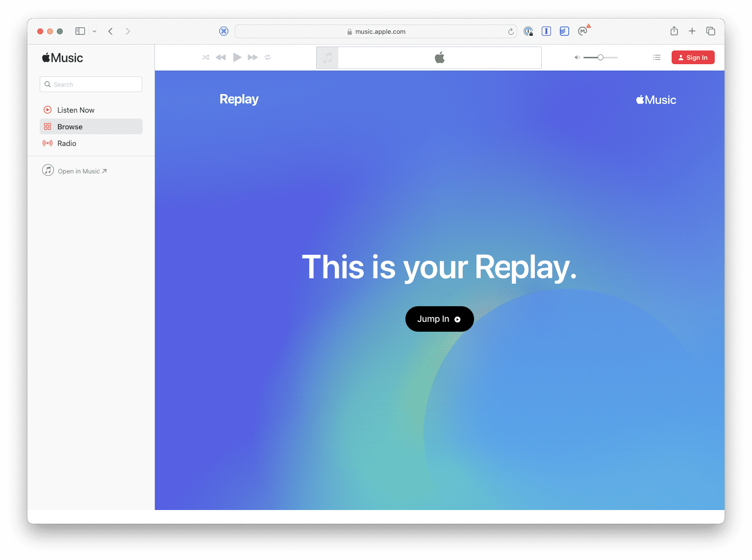Image resolution: width=752 pixels, height=560 pixels.
Task: Click the Apple Music logo in sidebar
Action: pyautogui.click(x=62, y=58)
